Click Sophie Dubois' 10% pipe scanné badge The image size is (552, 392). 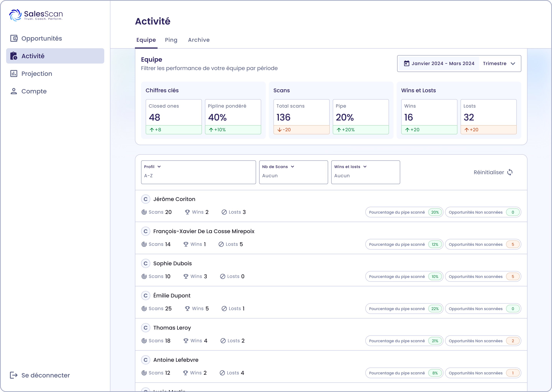pyautogui.click(x=435, y=277)
